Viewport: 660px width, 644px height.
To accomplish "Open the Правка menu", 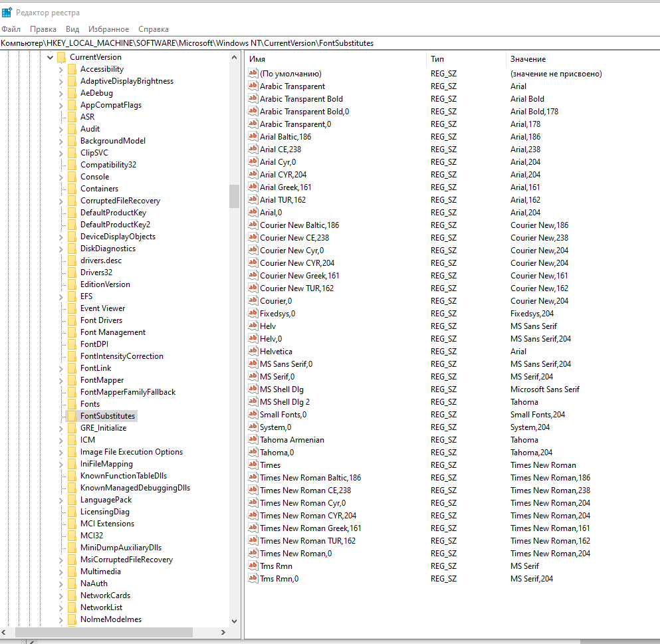I will coord(43,29).
